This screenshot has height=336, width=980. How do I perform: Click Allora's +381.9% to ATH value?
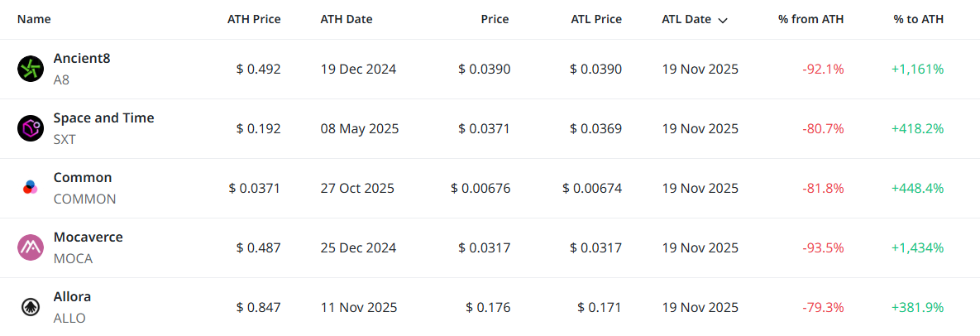[x=917, y=307]
